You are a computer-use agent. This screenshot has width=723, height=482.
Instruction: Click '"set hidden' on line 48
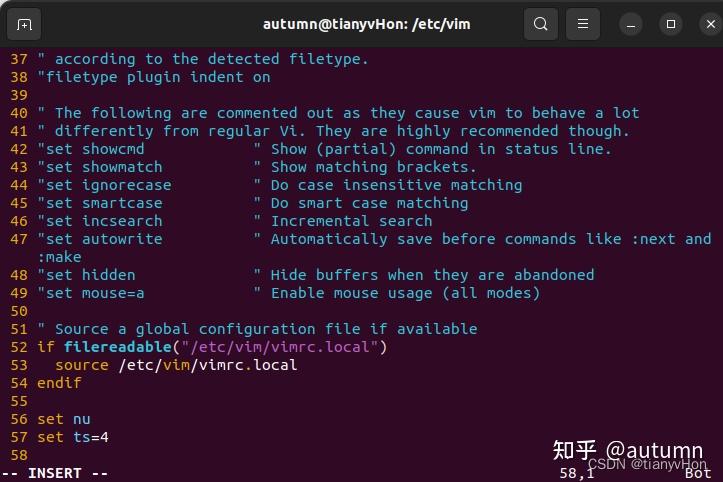click(x=87, y=275)
